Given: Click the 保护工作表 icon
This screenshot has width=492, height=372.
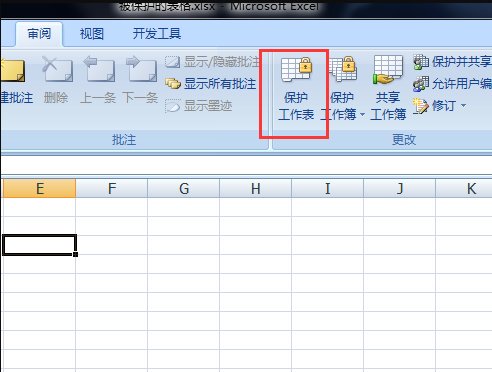Looking at the screenshot, I should point(296,69).
